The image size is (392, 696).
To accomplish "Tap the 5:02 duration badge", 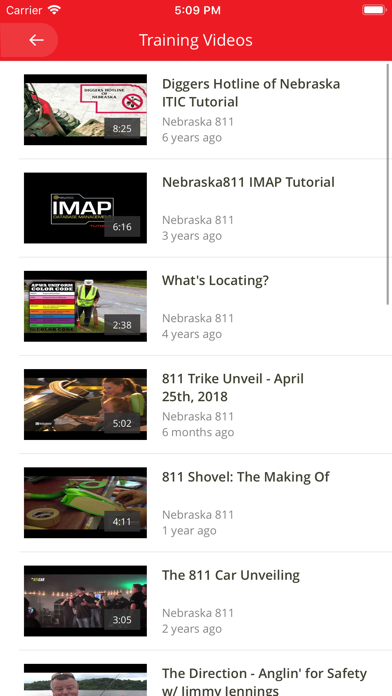I will [x=122, y=423].
